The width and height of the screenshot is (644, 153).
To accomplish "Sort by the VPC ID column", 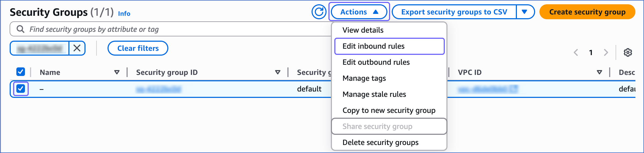I will tap(599, 72).
